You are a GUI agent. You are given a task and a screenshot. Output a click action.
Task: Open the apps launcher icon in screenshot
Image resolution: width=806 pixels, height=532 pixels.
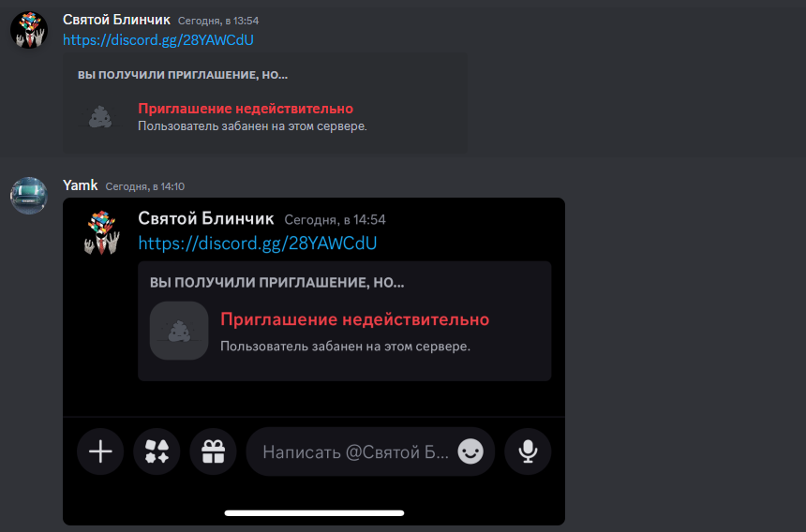157,451
